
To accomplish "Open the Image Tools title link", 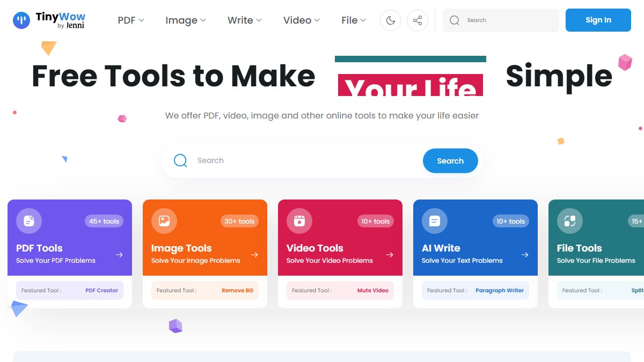I will click(181, 248).
